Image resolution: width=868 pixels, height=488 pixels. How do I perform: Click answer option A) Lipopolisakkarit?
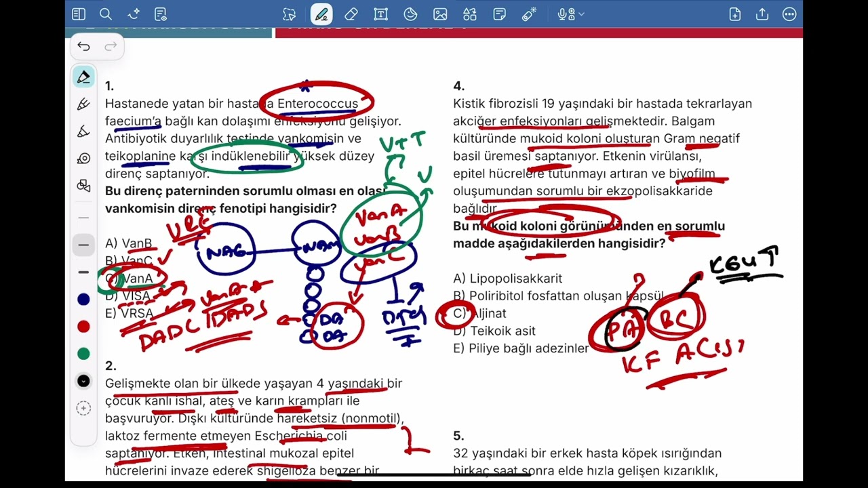[507, 279]
